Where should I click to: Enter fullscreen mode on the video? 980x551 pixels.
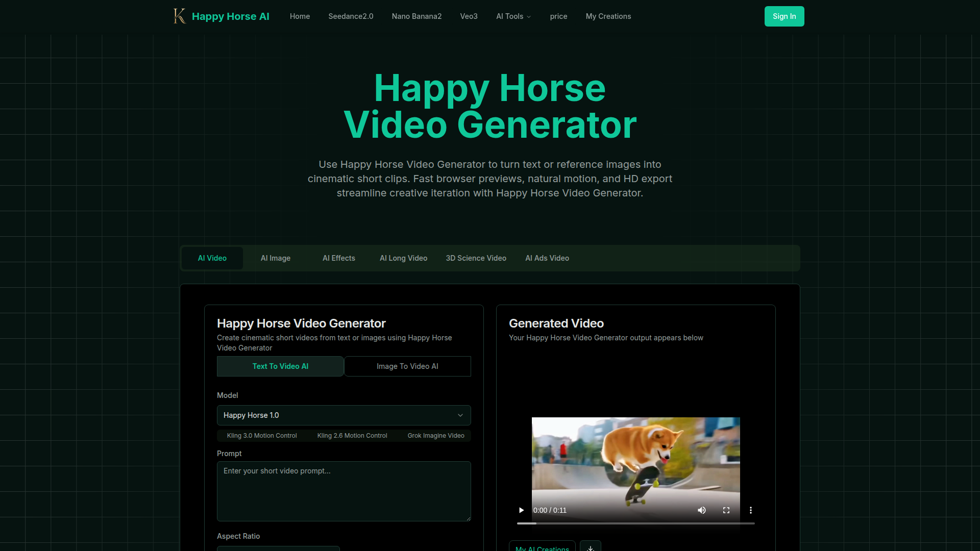(726, 510)
